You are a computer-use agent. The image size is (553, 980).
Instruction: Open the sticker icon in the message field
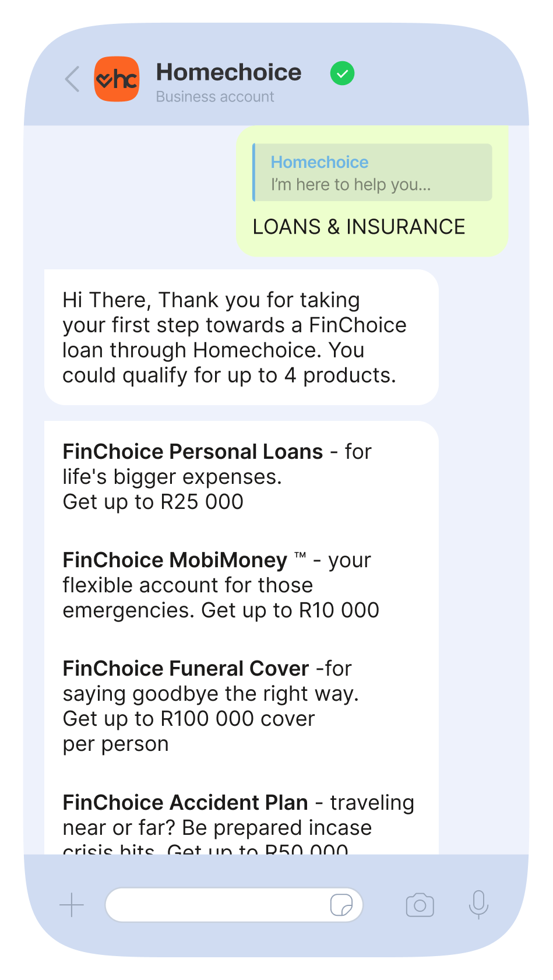click(x=343, y=904)
